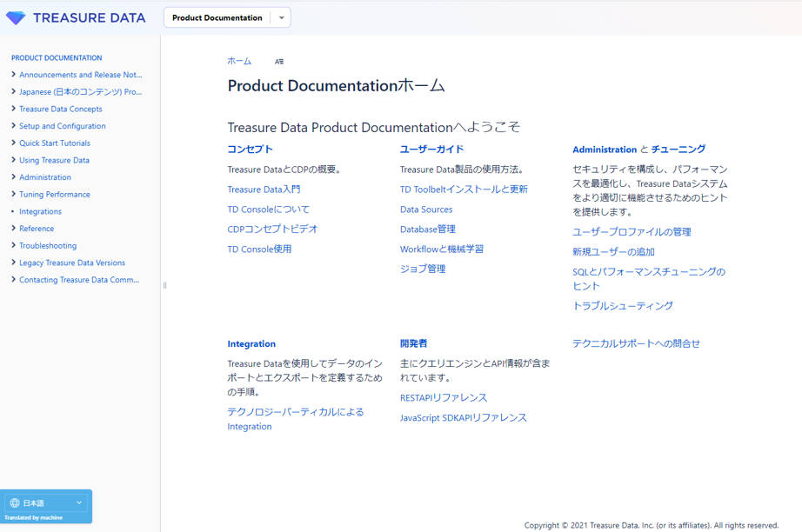The height and width of the screenshot is (532, 802).
Task: Open the Data Sources link
Action: [426, 209]
